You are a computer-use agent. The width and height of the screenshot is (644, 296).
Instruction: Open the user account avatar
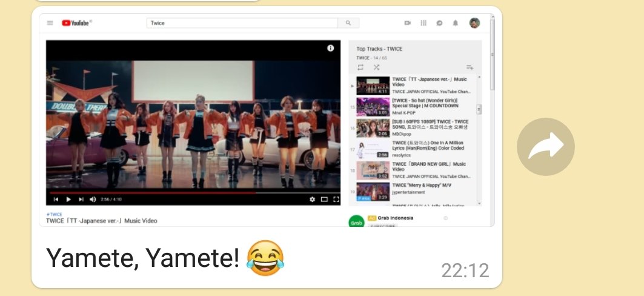point(474,23)
